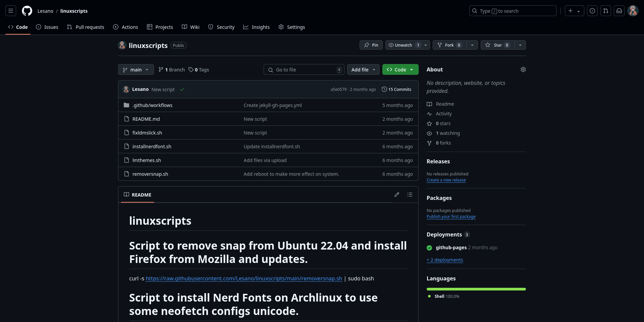Open the Readme link in About
Screen dimensions: 644x322
click(440, 104)
